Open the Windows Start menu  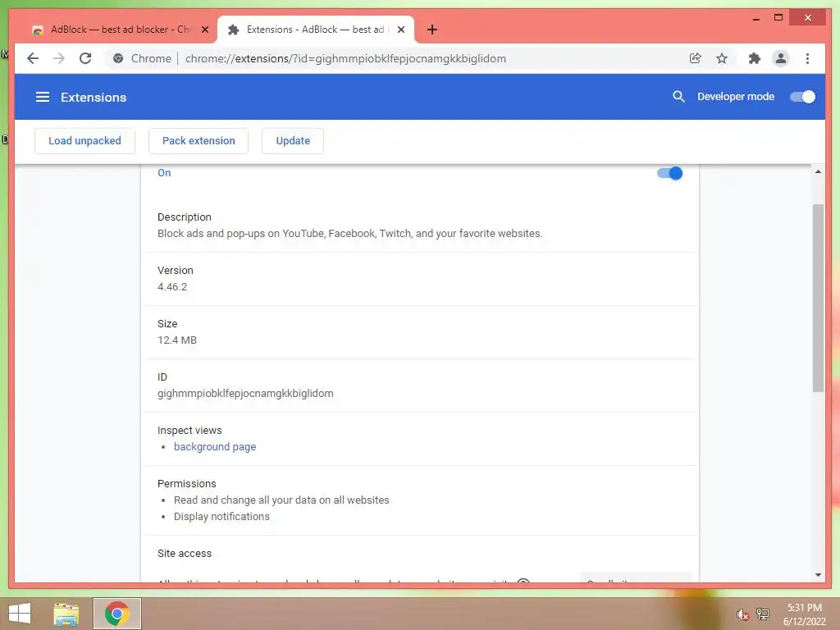click(20, 614)
